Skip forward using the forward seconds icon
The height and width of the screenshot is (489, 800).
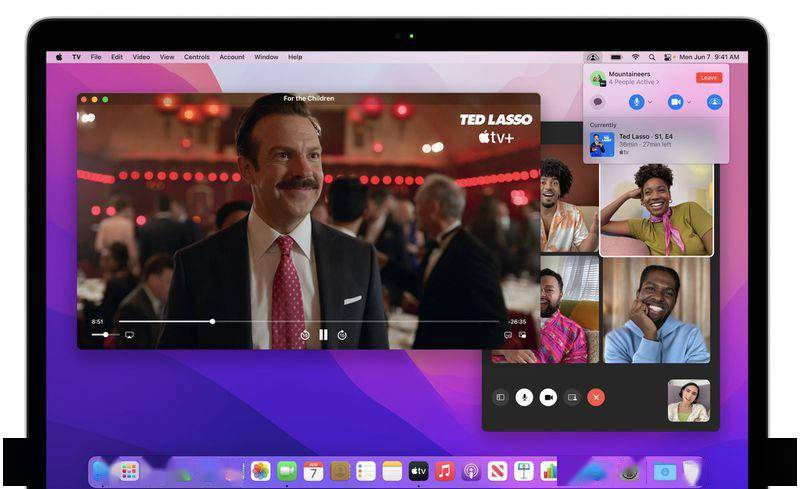pos(342,335)
